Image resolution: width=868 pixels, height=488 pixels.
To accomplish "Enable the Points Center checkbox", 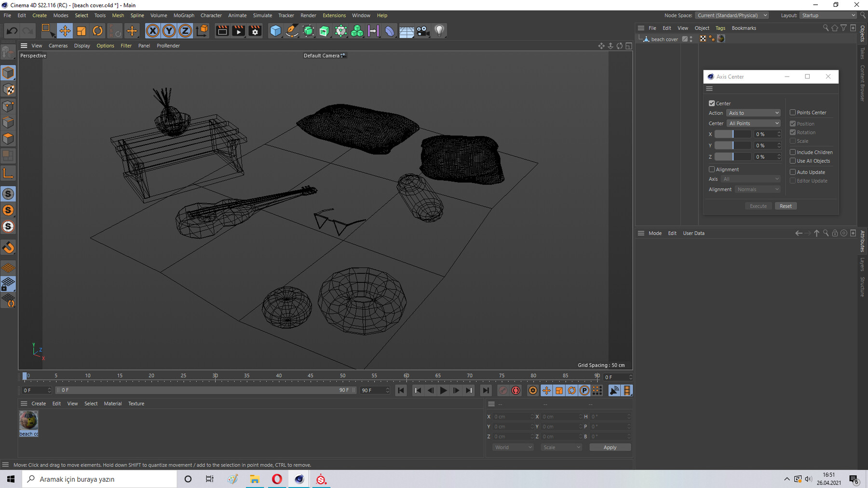I will click(793, 112).
